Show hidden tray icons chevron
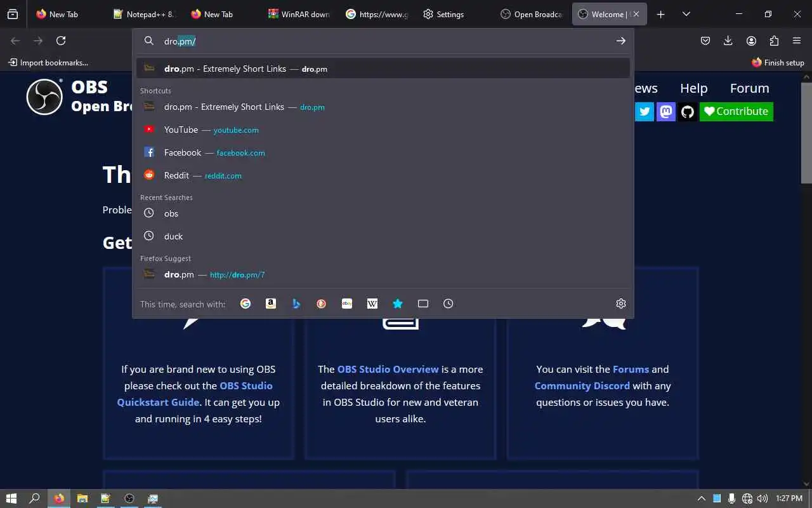 (702, 498)
